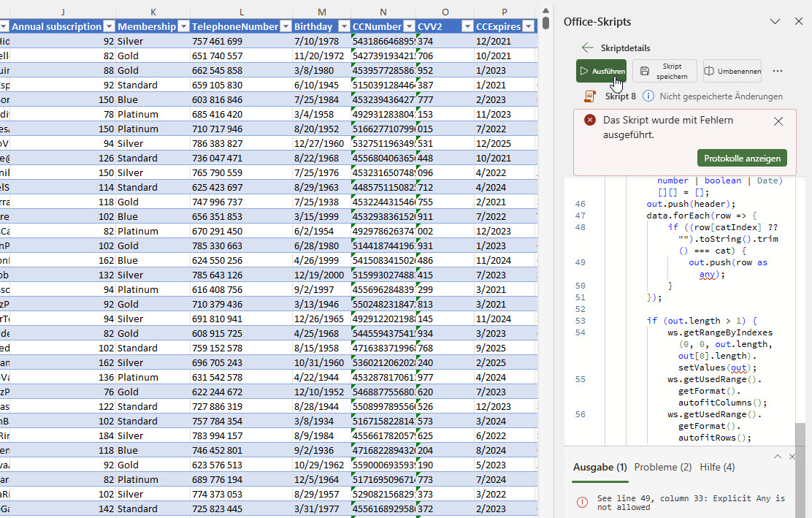Select column L header
812x518 pixels.
pyautogui.click(x=241, y=11)
